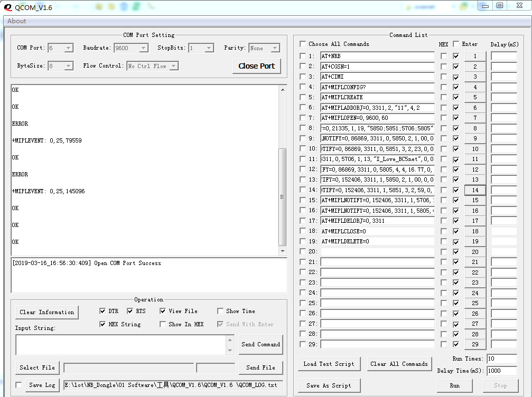Click the Save Log button
Screen dimensions: 532x397
[x=42, y=385]
